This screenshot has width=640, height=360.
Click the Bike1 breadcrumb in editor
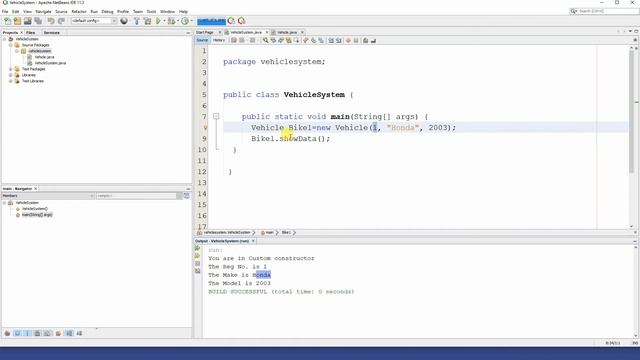[286, 233]
